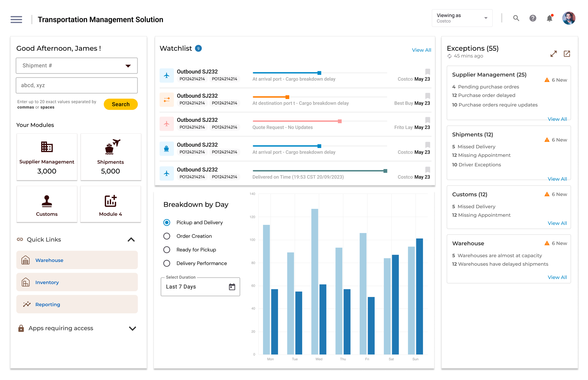588x380 pixels.
Task: Open Exceptions in new window icon
Action: 567,54
